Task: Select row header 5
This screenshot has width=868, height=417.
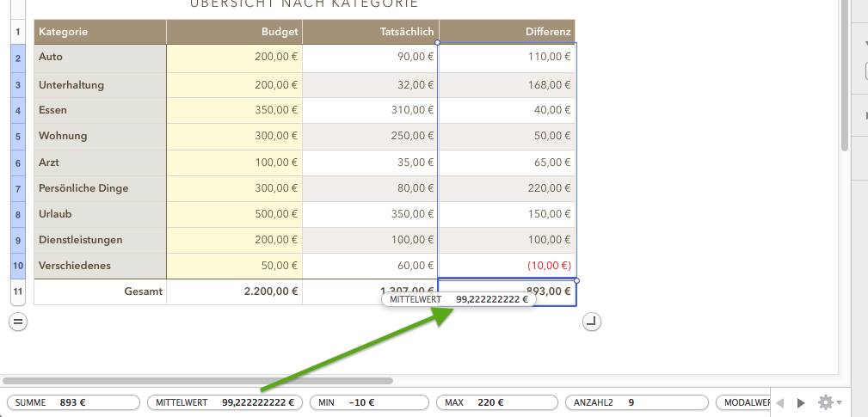Action: [x=18, y=137]
